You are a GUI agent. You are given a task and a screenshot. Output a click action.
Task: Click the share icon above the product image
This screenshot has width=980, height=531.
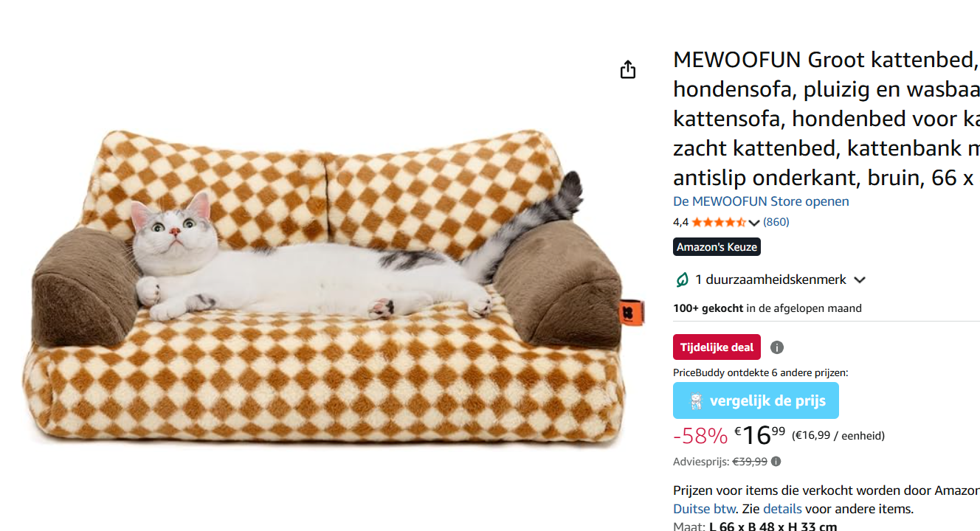627,69
